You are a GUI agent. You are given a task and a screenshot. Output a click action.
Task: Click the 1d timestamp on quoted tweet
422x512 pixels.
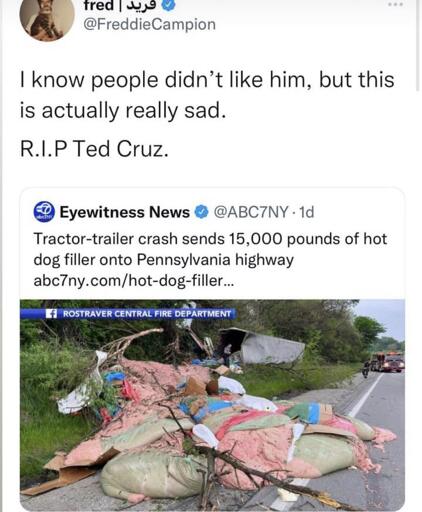coord(306,212)
